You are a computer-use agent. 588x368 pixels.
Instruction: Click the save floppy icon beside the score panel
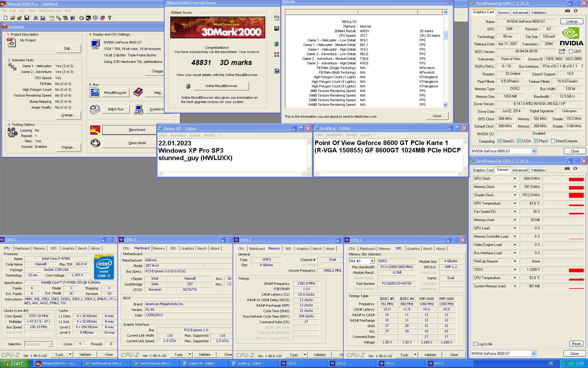[x=277, y=29]
